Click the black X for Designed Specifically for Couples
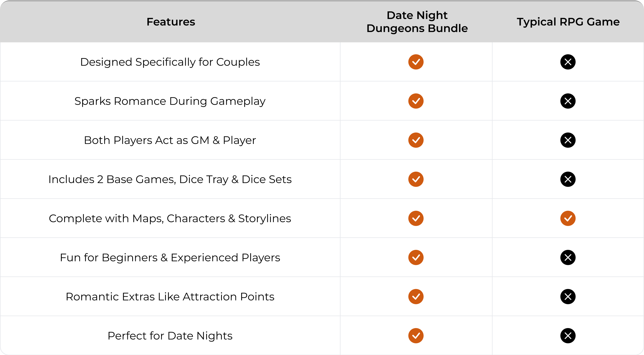Viewport: 644px width, 355px height. [568, 62]
